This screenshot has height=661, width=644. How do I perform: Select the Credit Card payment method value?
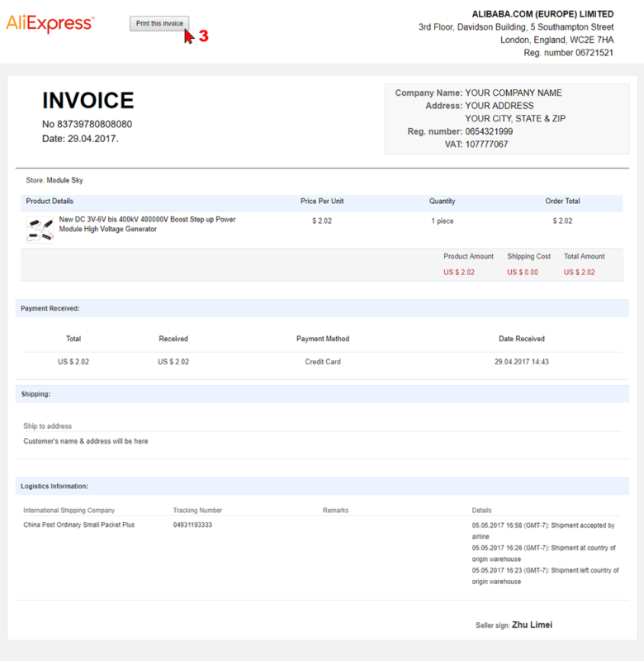tap(323, 362)
